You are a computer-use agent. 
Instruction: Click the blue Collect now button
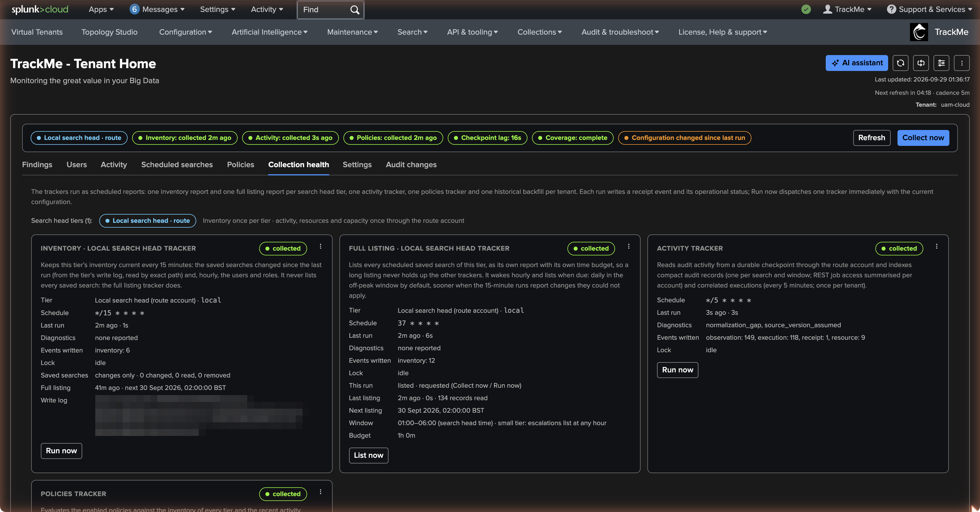point(923,138)
